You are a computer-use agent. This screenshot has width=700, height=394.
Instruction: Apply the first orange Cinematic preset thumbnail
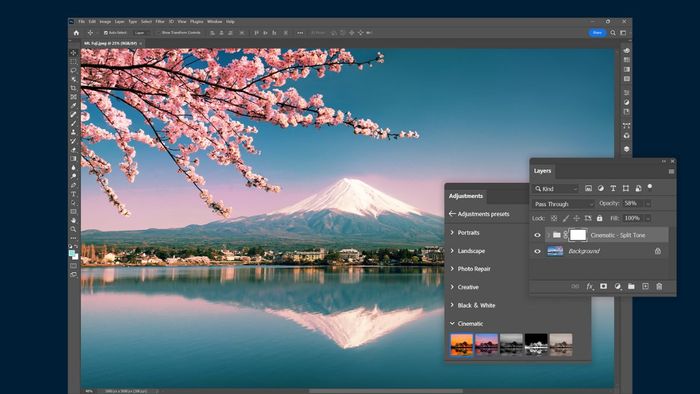click(x=462, y=344)
